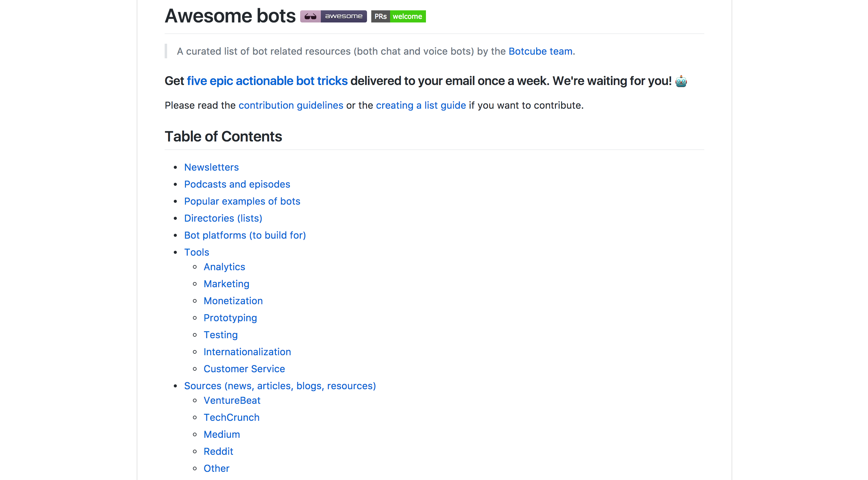Go to the Tools section

(x=197, y=252)
